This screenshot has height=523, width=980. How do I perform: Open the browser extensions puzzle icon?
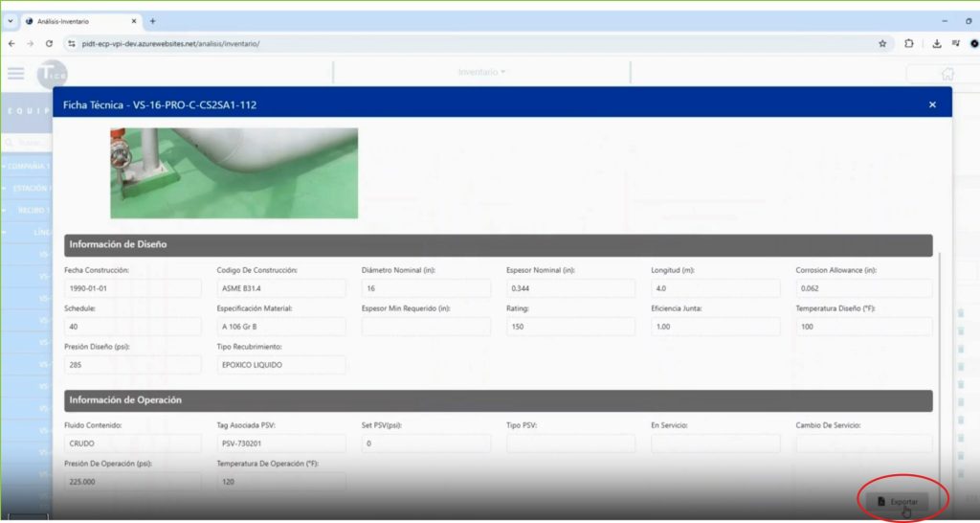point(909,43)
